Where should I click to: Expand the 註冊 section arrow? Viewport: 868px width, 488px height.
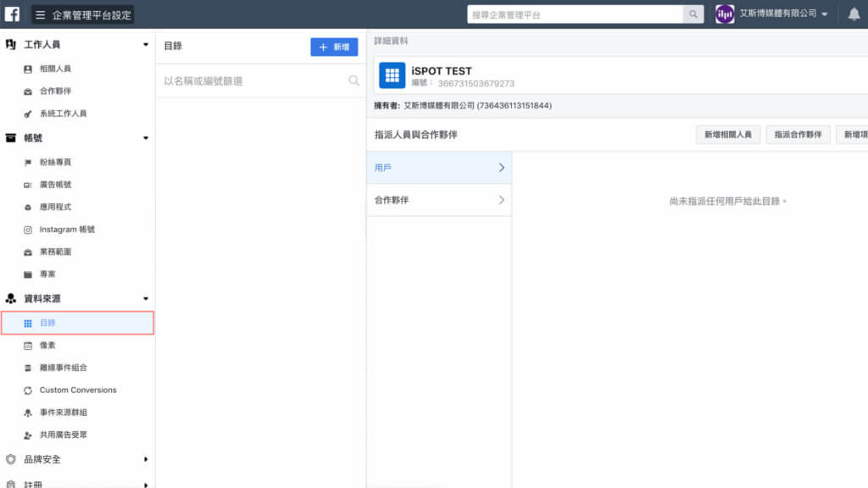146,485
